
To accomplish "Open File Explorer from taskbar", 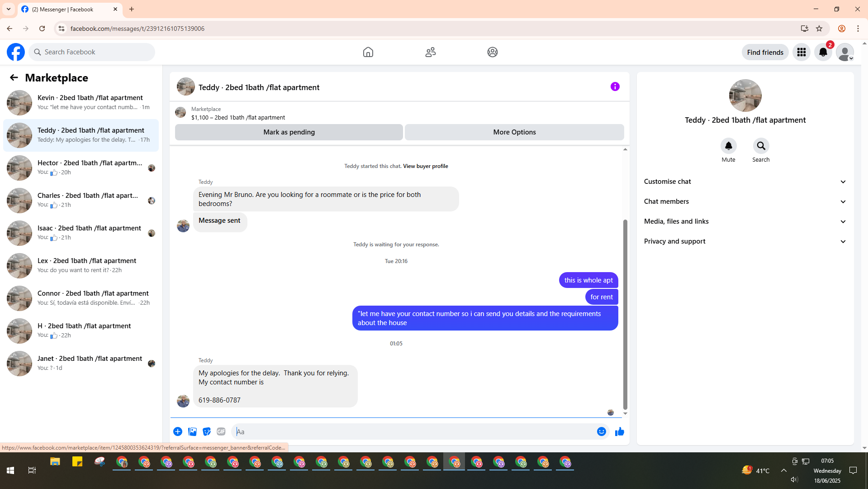I will pos(55,462).
